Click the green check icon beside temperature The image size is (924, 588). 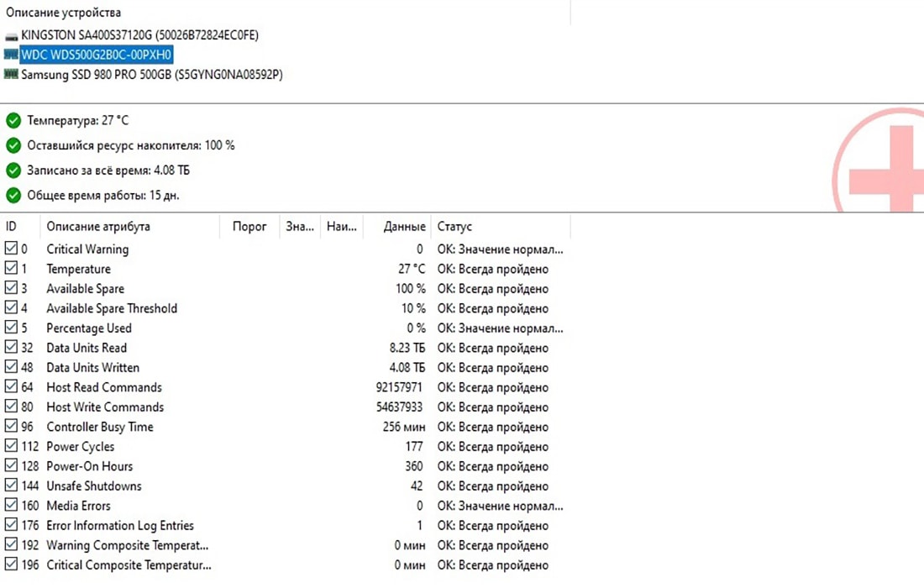(13, 121)
